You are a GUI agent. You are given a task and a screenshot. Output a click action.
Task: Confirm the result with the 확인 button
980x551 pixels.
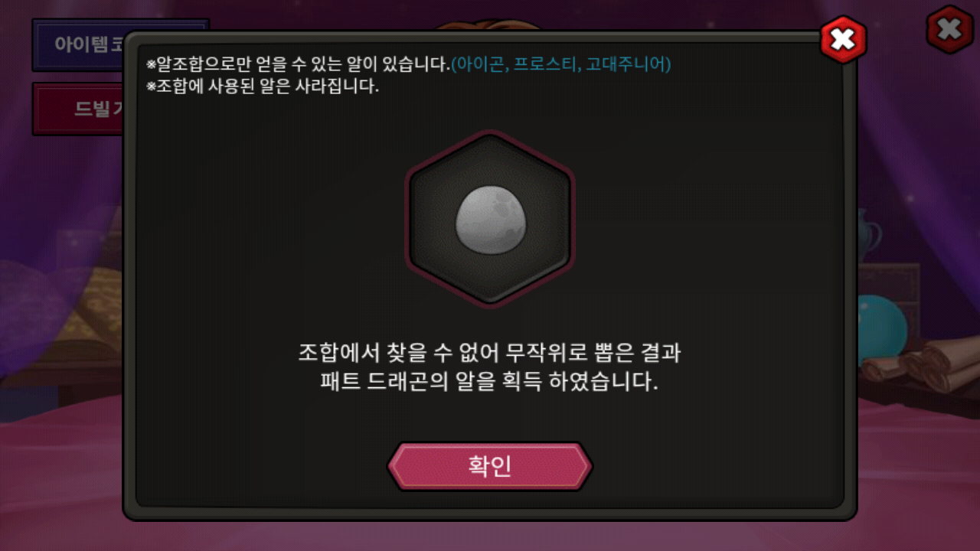point(490,466)
